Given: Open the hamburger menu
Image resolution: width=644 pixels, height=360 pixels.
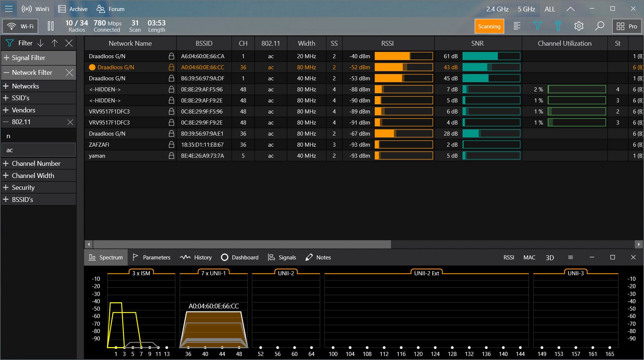Looking at the screenshot, I should 9,9.
